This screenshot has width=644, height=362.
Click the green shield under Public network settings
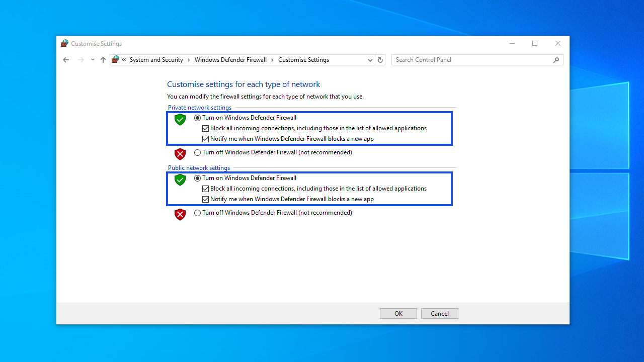180,180
